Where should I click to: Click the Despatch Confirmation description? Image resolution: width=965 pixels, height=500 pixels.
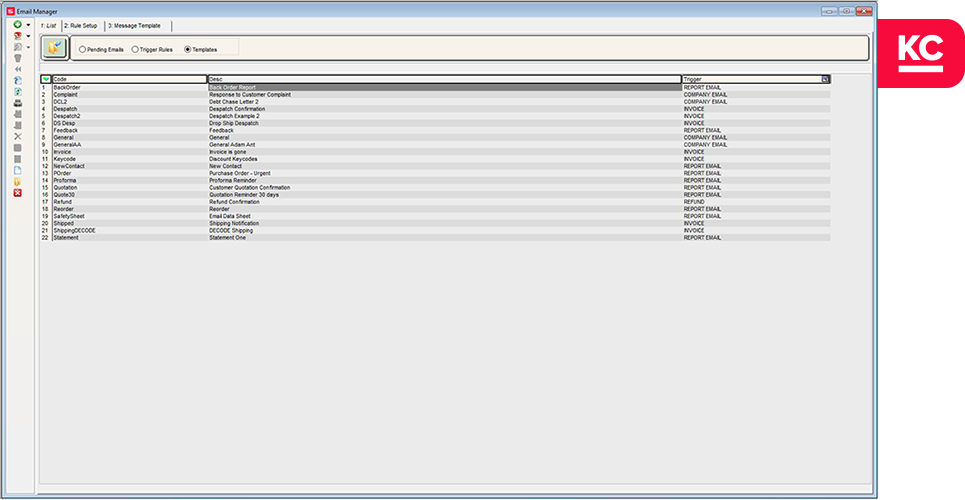coord(237,109)
